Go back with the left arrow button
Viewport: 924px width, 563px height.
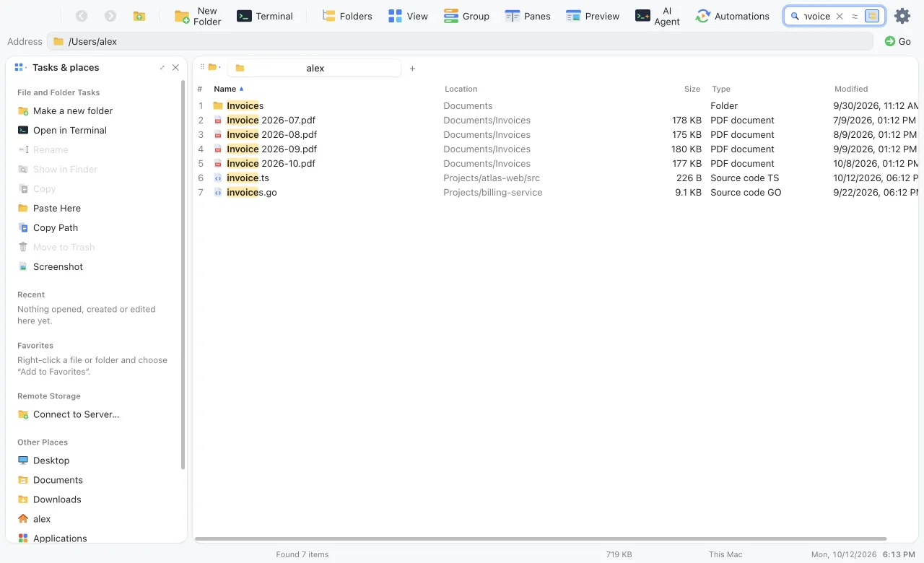82,16
